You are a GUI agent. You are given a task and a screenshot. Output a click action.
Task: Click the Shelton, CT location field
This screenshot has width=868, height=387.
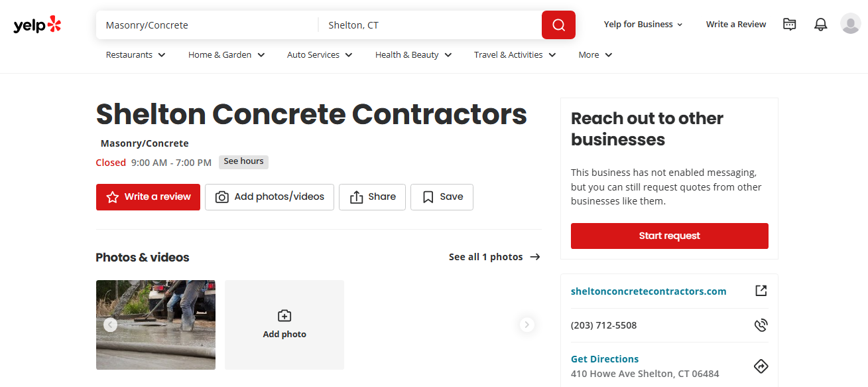[430, 25]
